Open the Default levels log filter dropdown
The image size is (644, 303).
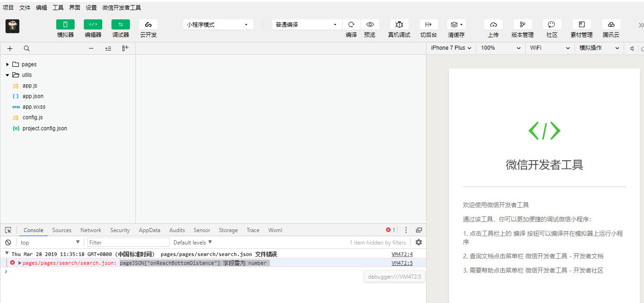pyautogui.click(x=193, y=242)
